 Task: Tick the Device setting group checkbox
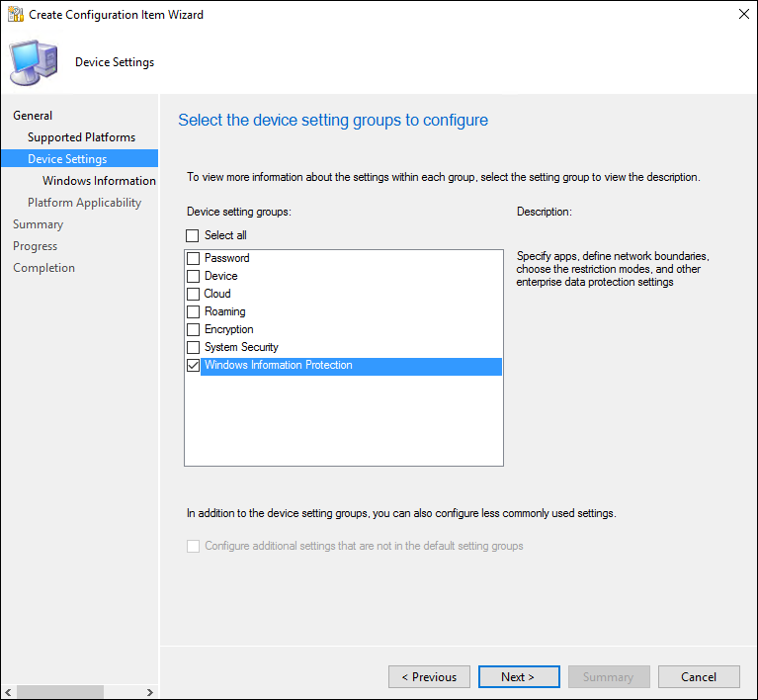click(194, 276)
